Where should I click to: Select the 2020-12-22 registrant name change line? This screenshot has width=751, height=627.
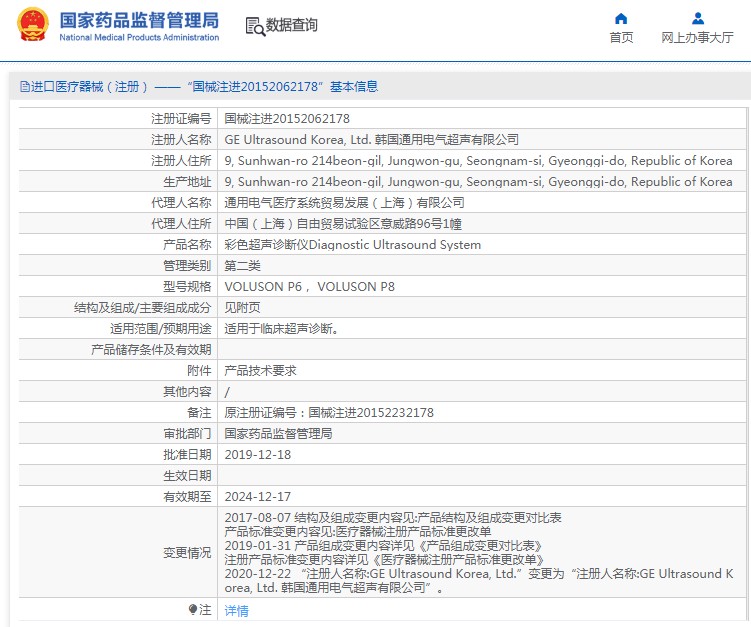coord(478,581)
